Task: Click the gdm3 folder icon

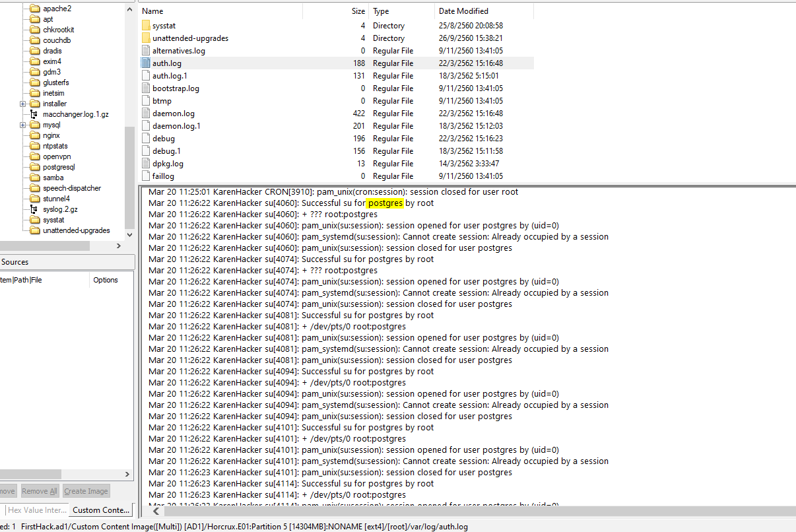Action: point(35,72)
